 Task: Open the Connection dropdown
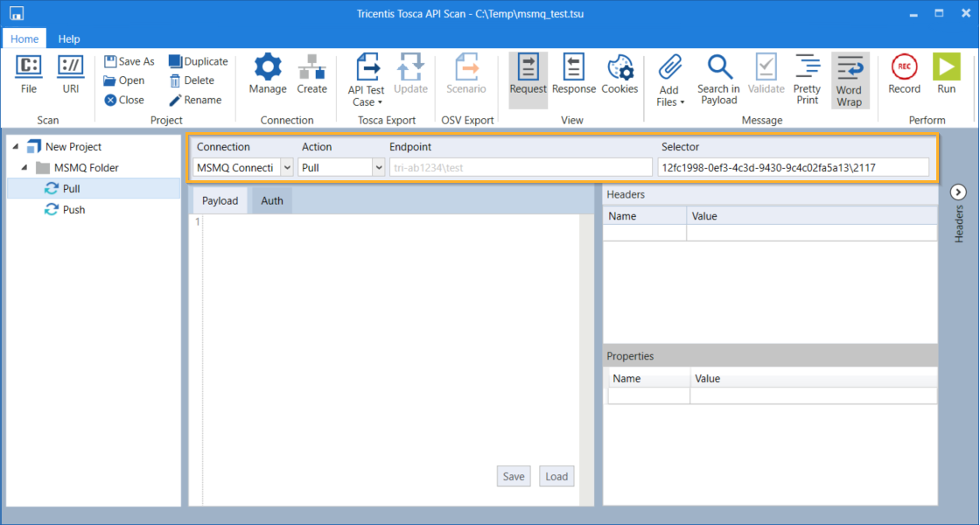click(286, 167)
